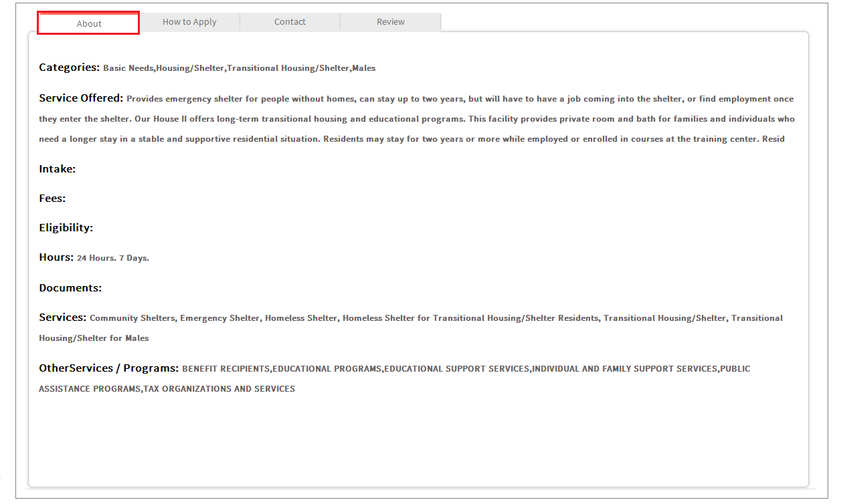This screenshot has width=845, height=504.
Task: Click the Fees heading
Action: 52,199
